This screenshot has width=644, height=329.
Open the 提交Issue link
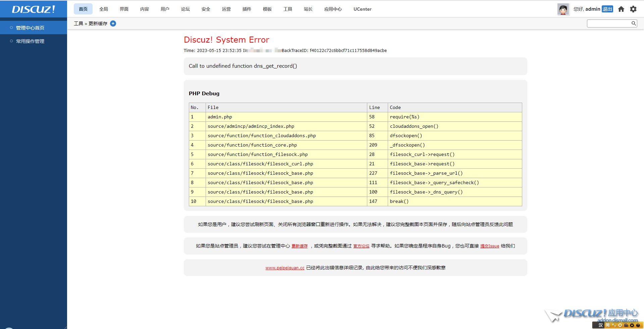coord(490,246)
